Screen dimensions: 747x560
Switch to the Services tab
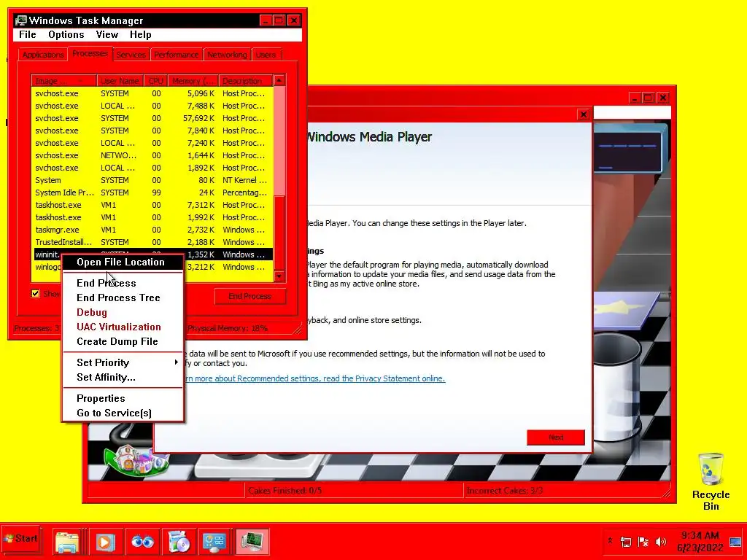[x=131, y=55]
